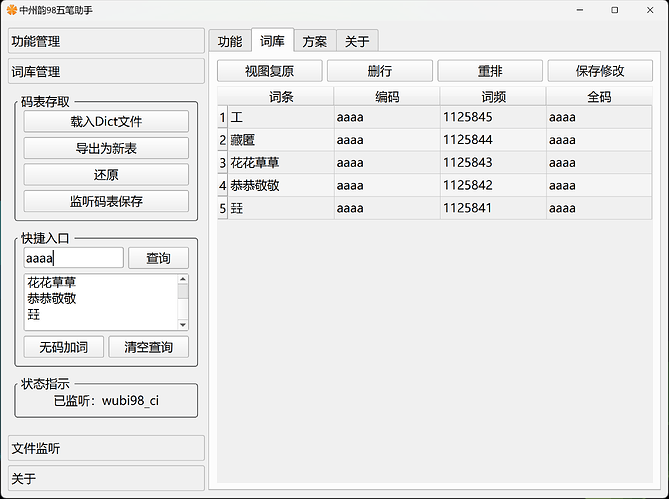Focus the aaaa query input field
The image size is (669, 499).
(x=73, y=258)
